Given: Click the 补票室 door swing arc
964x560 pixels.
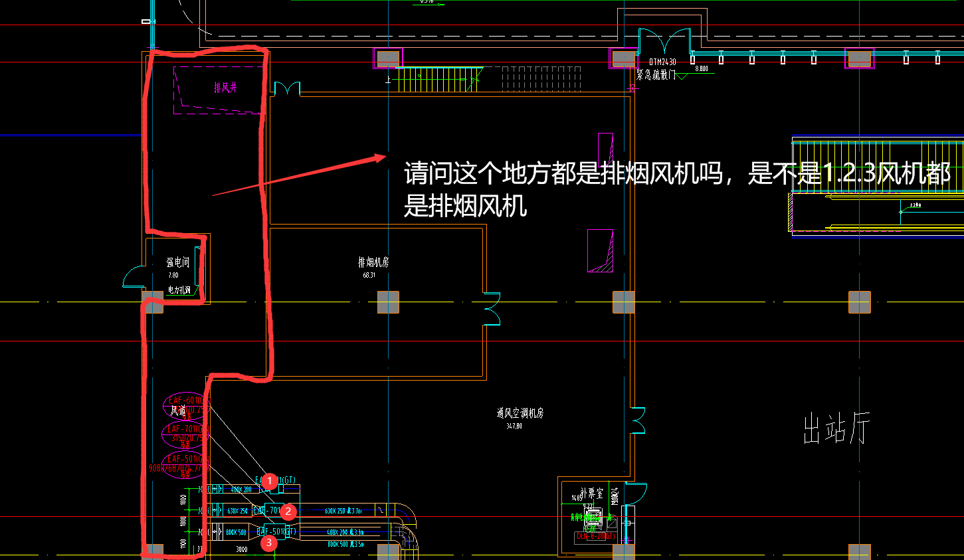Looking at the screenshot, I should 636,494.
